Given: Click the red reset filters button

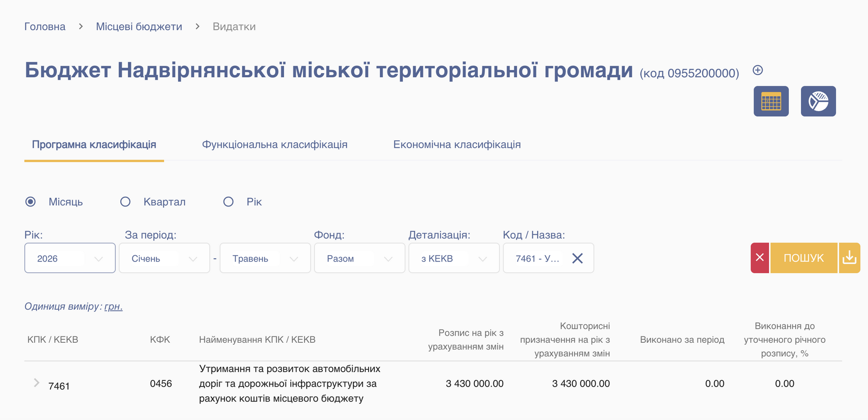Looking at the screenshot, I should (759, 258).
